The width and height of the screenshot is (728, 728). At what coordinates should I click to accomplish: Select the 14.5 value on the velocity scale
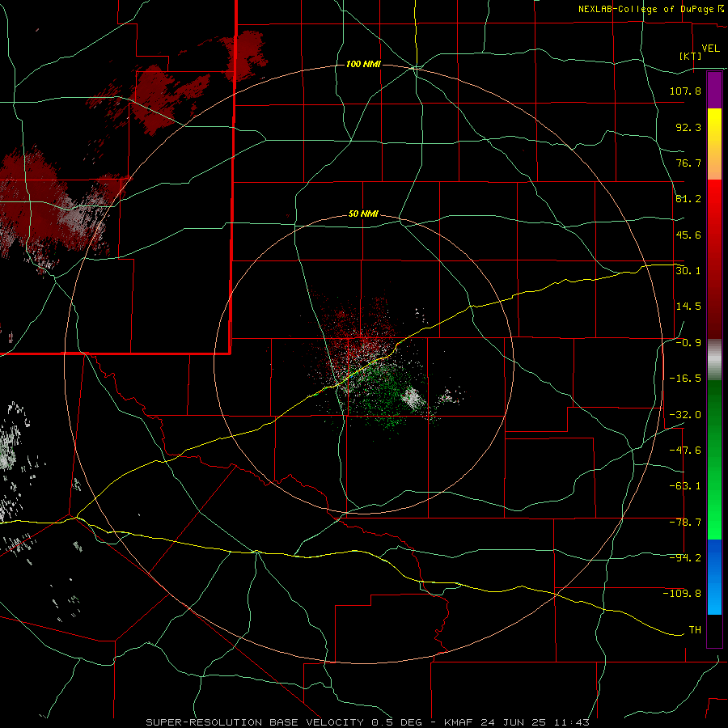688,307
